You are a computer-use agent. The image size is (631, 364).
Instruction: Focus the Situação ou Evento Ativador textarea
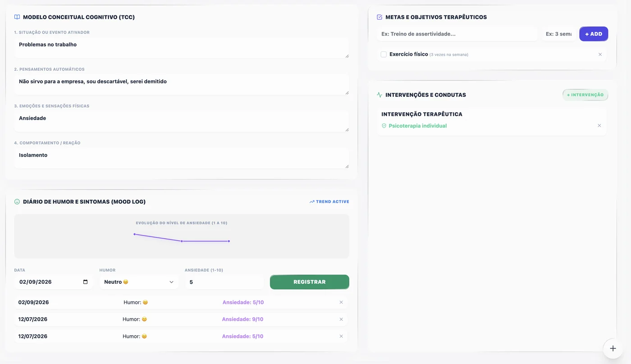point(182,48)
